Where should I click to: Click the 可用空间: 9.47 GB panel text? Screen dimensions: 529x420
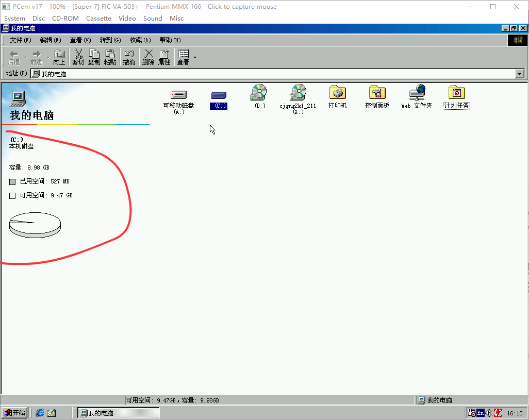(46, 195)
